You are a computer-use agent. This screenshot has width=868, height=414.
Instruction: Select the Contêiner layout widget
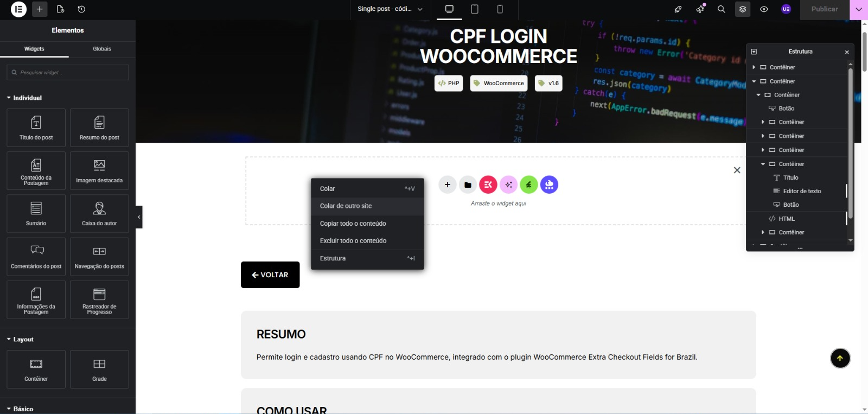coord(36,369)
